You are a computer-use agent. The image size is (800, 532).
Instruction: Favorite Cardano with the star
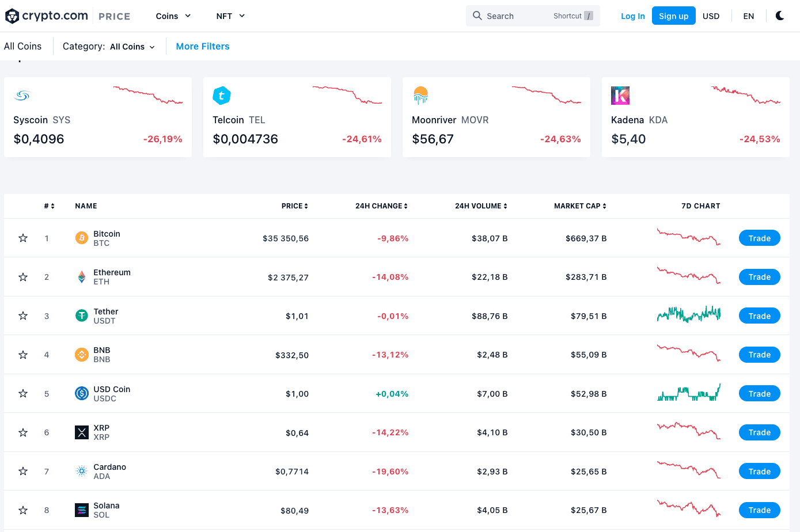pos(23,471)
